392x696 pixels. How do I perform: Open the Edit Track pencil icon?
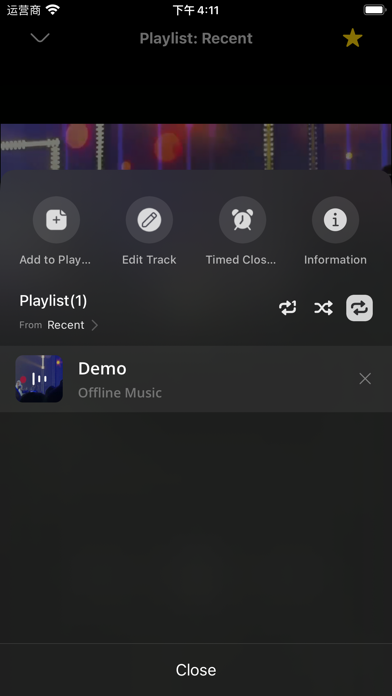click(x=149, y=220)
